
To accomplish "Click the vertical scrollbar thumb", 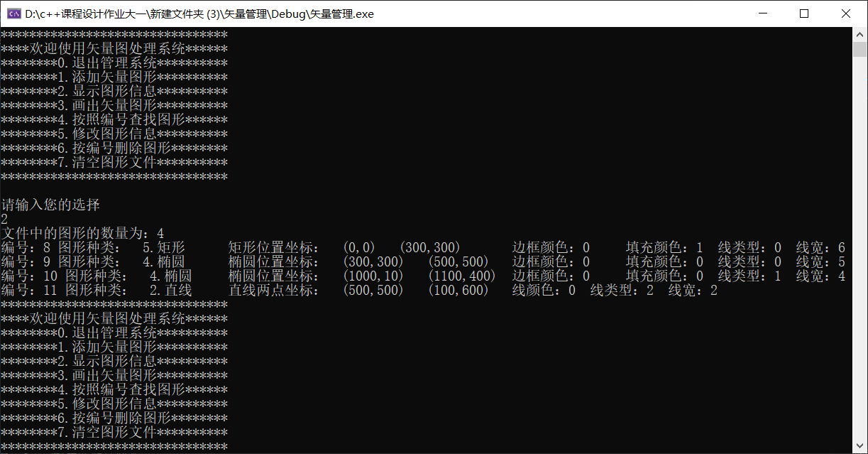I will tap(859, 49).
